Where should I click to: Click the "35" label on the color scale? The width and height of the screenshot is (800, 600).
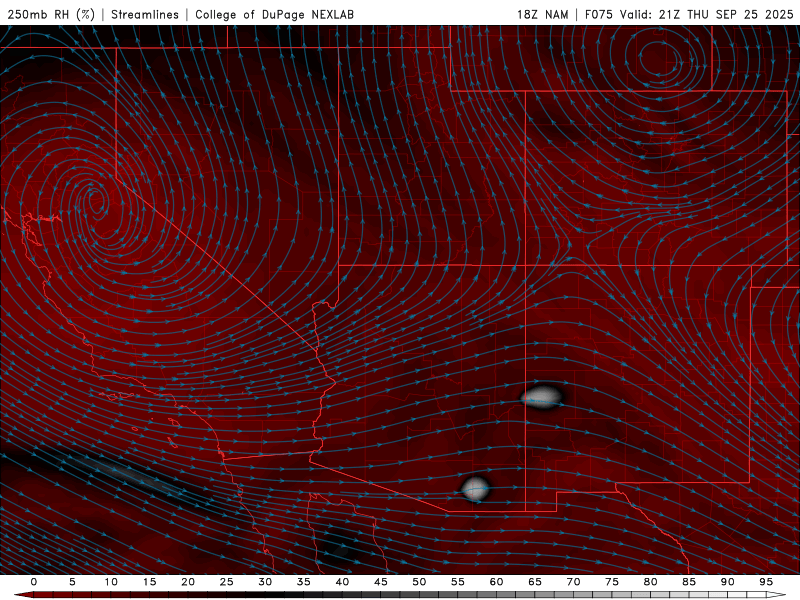(303, 582)
